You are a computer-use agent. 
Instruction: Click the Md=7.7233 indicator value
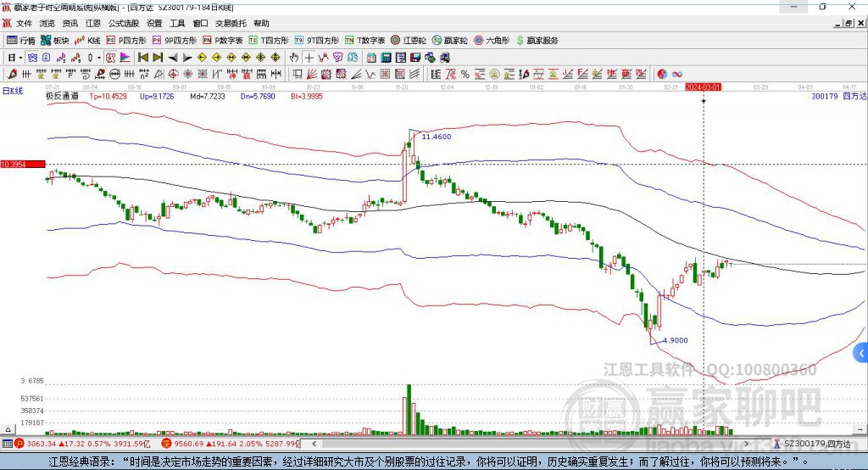point(208,96)
